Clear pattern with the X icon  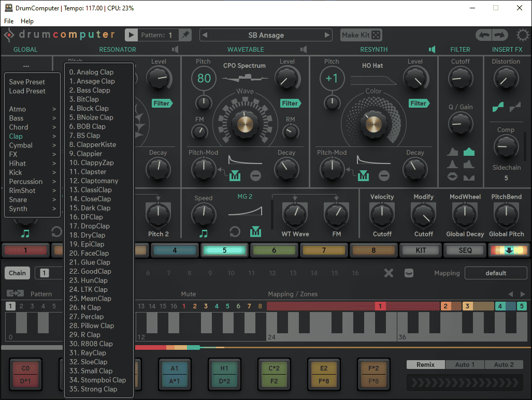(x=389, y=273)
